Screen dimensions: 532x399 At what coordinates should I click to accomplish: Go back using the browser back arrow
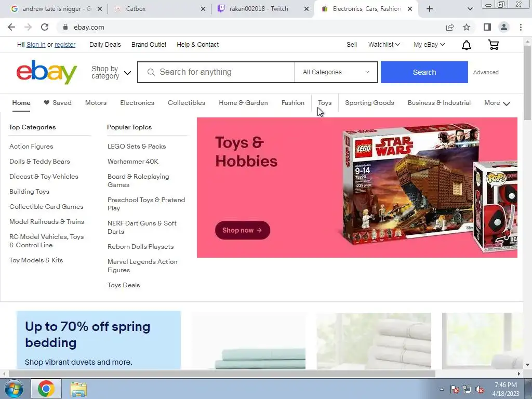(11, 27)
